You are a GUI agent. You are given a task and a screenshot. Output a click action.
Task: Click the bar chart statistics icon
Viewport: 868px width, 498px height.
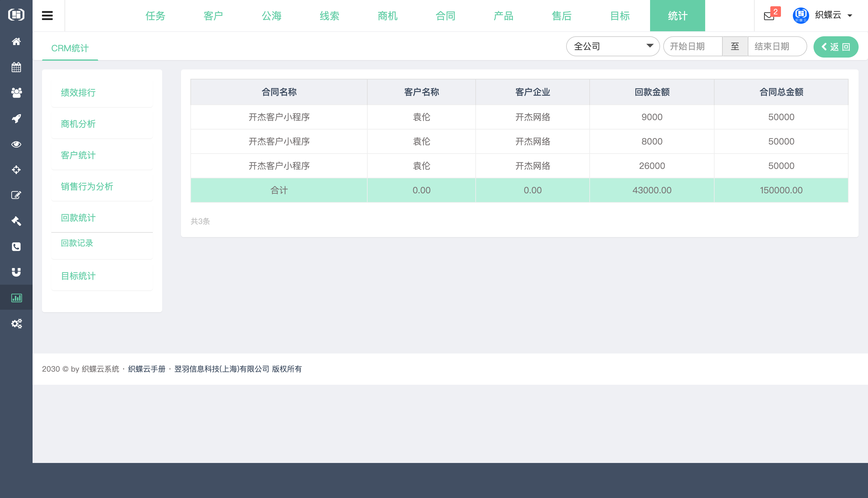16,297
